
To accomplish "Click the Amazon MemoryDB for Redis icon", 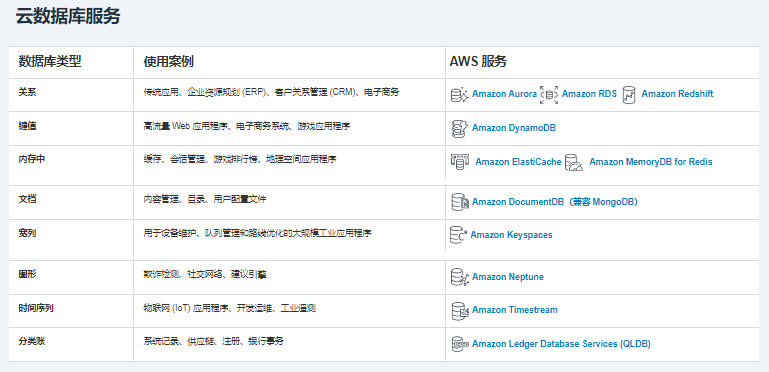I will 573,162.
